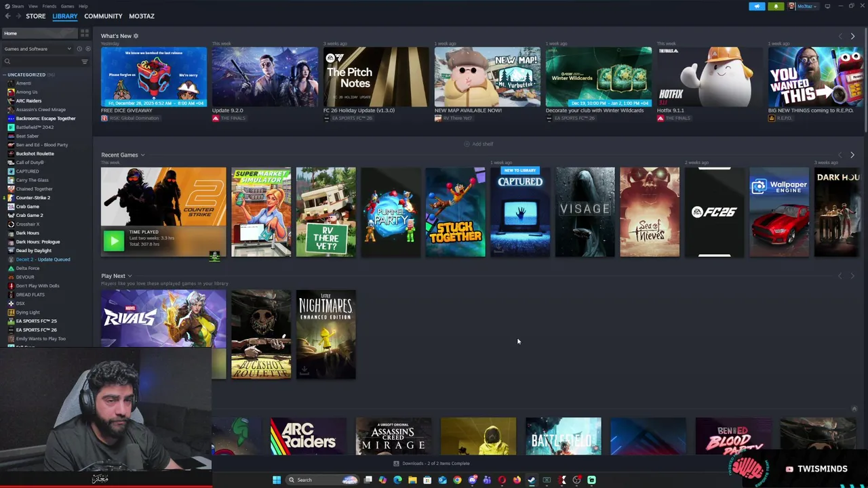
Task: Expand the Recent Games dropdown
Action: point(142,155)
